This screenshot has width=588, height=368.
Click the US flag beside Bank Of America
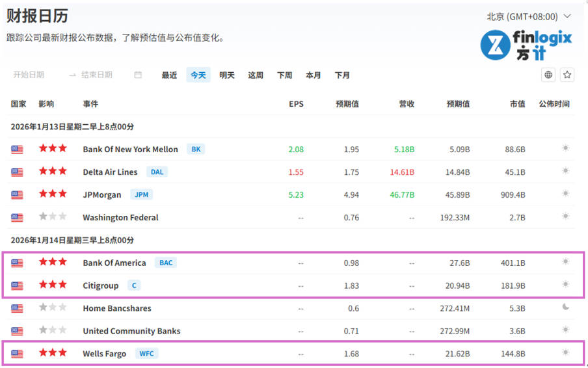pos(17,263)
